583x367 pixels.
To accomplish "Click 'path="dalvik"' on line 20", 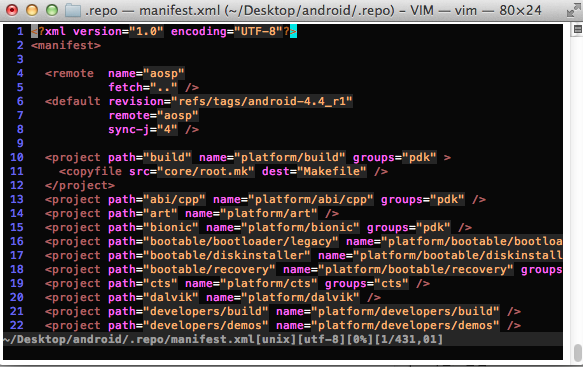I will pyautogui.click(x=153, y=297).
